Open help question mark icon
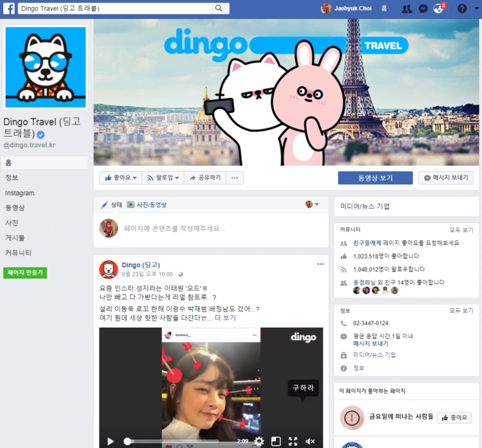 point(462,8)
